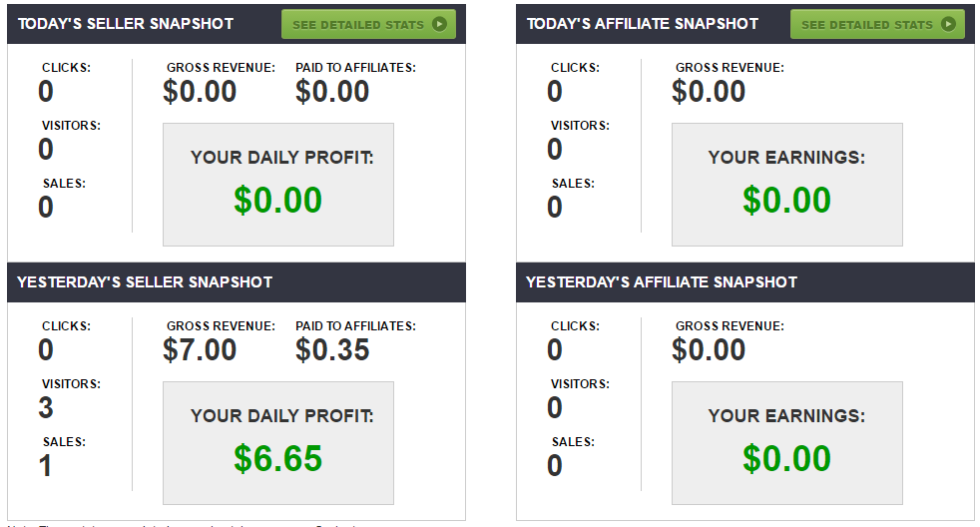980x527 pixels.
Task: Select Yesterday's Affiliate Snapshot header
Action: coord(662,281)
